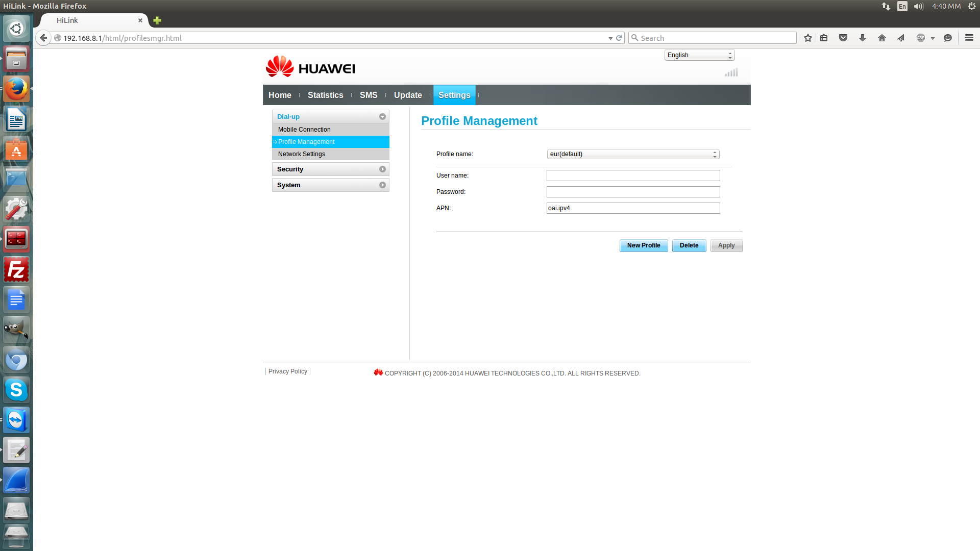
Task: Bookmark this page with star icon
Action: 807,38
